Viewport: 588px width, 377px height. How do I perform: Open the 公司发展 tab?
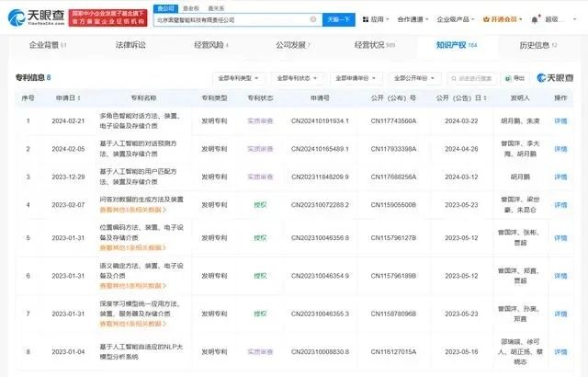click(x=293, y=45)
